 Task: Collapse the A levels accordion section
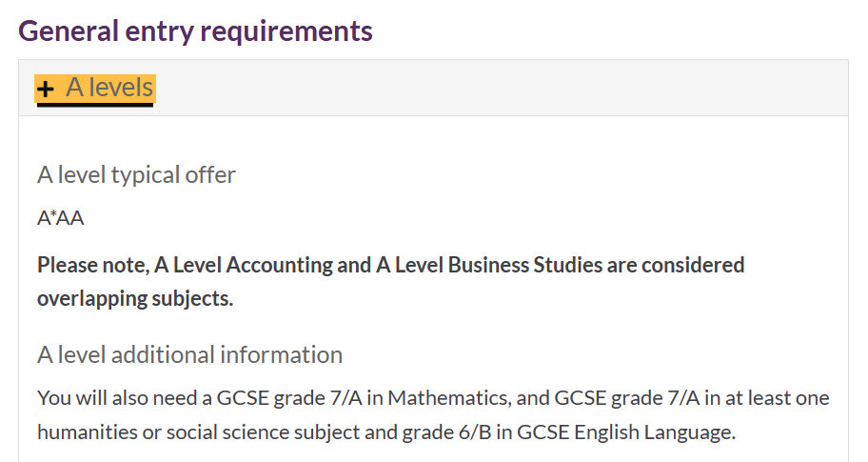[x=95, y=89]
